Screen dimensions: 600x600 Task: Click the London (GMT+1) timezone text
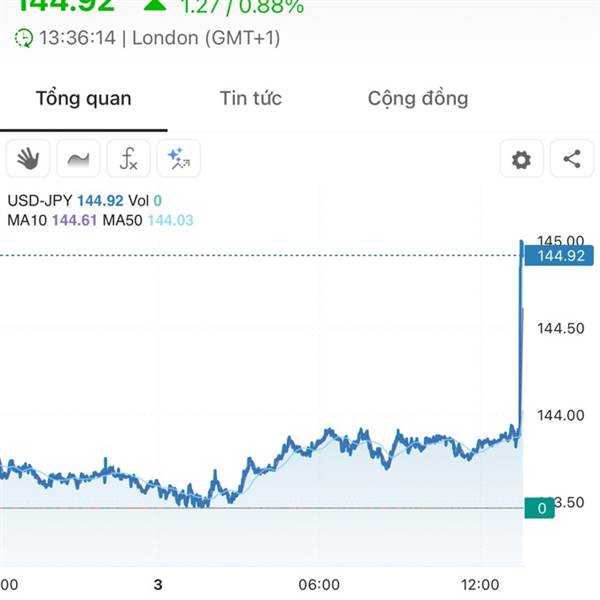point(206,38)
